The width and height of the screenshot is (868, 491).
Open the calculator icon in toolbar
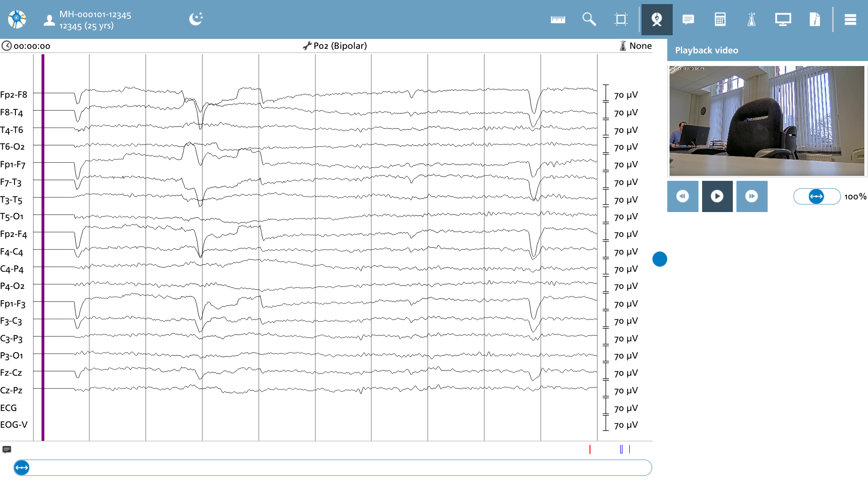(720, 19)
